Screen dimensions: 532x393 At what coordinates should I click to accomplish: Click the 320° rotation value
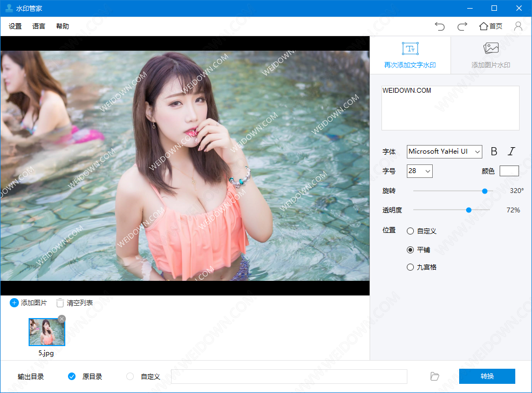517,191
